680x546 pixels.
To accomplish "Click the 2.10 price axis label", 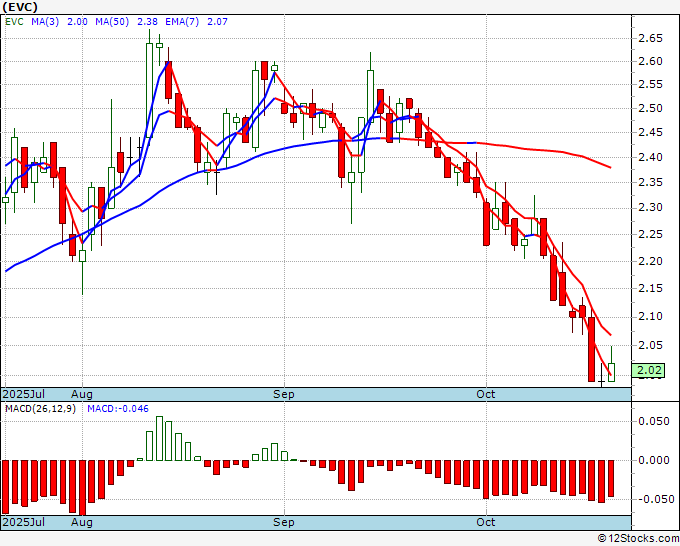I will pos(651,317).
